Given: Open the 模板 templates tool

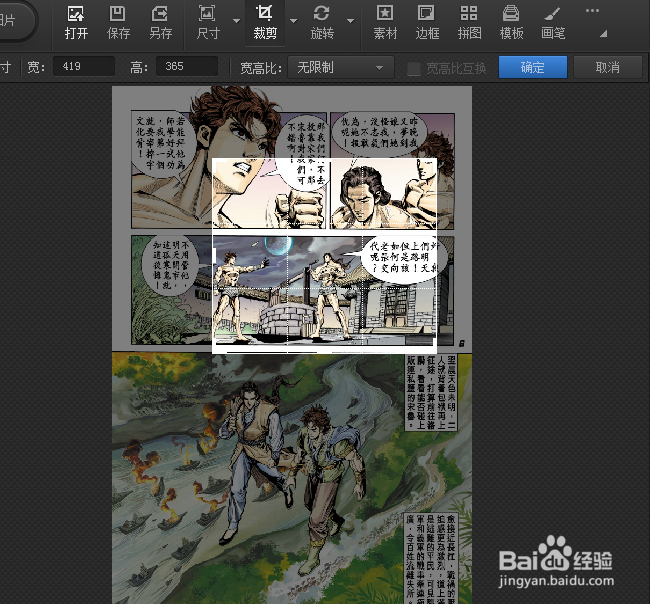Looking at the screenshot, I should point(511,23).
